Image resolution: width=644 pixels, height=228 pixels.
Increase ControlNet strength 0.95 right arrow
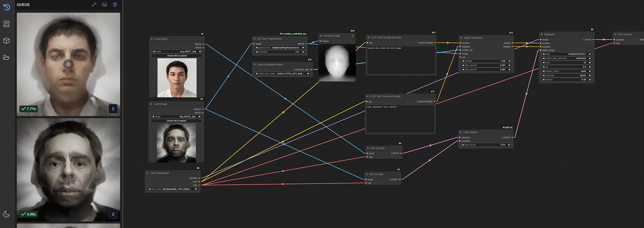click(509, 61)
